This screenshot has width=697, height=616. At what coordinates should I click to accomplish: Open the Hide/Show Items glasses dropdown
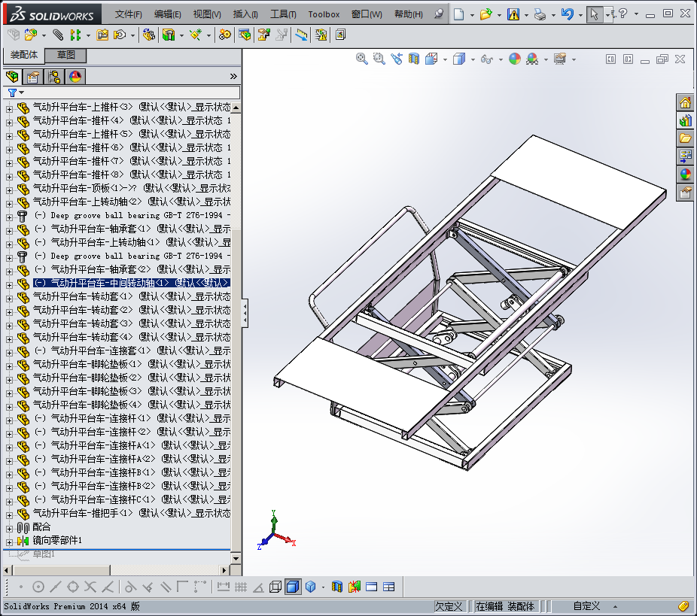click(x=501, y=59)
